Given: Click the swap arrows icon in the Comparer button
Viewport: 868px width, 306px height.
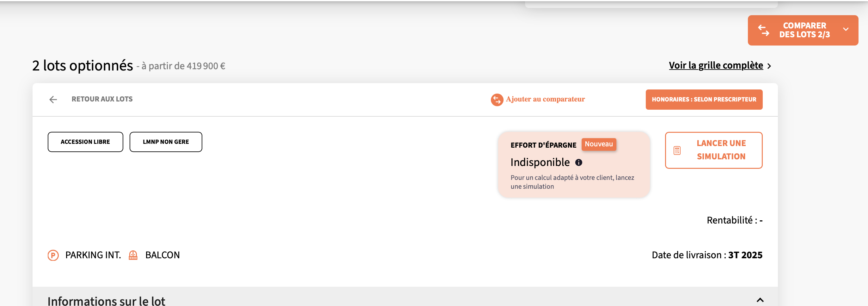Looking at the screenshot, I should coord(764,30).
